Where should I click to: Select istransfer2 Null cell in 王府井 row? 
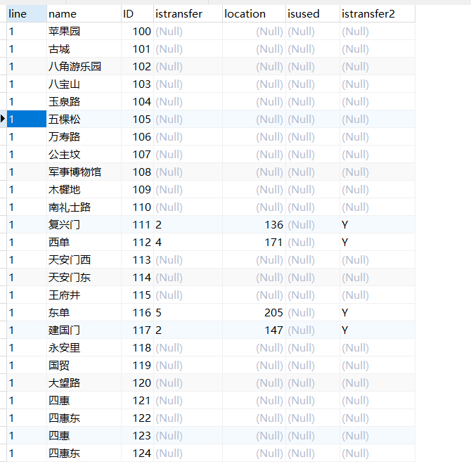click(378, 295)
